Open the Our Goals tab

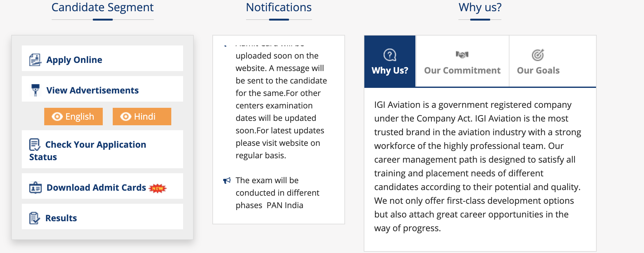coord(538,62)
